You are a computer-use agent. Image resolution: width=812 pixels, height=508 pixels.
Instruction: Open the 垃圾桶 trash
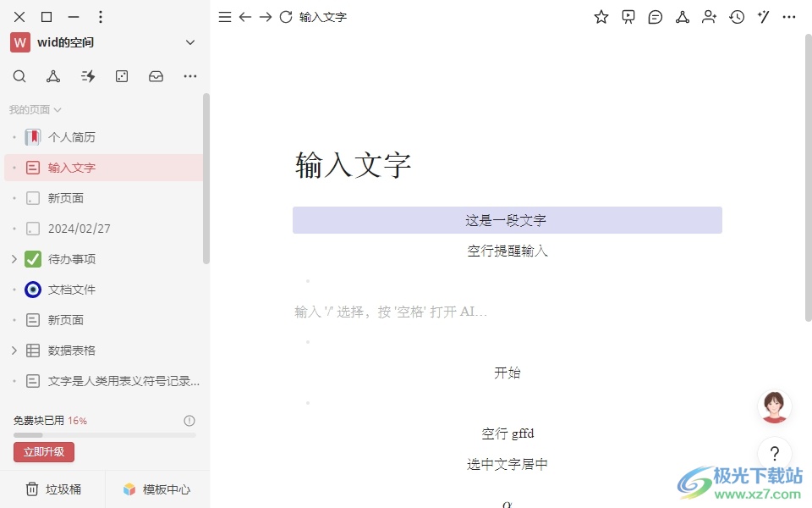[53, 489]
